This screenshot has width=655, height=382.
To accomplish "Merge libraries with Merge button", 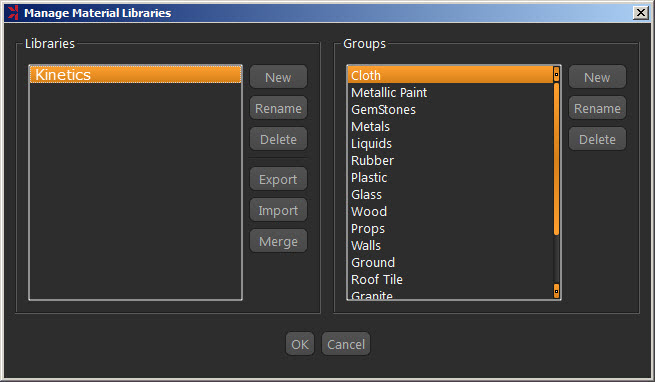I will pos(278,241).
